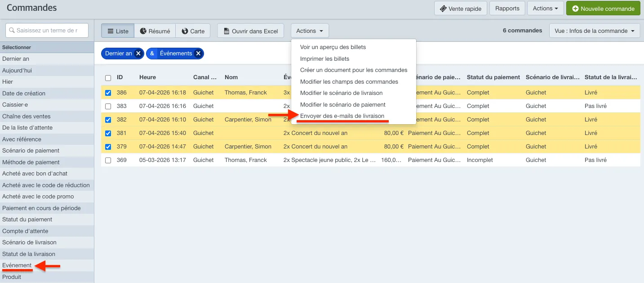
Task: Open the Vue : Infos de la commande dropdown
Action: pyautogui.click(x=595, y=31)
